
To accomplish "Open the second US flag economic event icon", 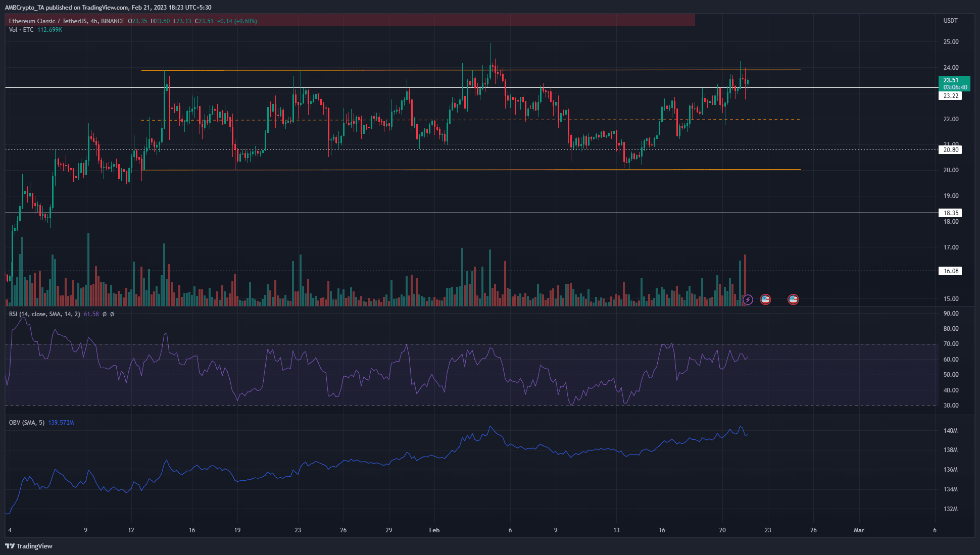I will [x=793, y=299].
